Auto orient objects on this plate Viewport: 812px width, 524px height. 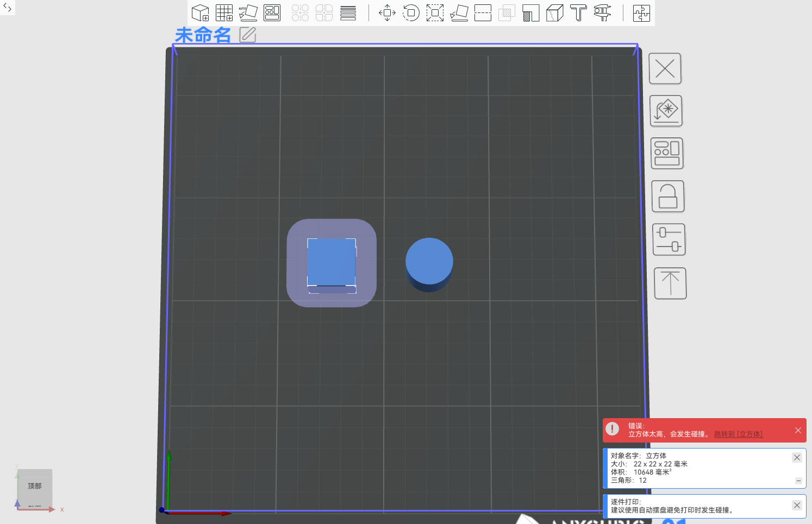[x=666, y=111]
